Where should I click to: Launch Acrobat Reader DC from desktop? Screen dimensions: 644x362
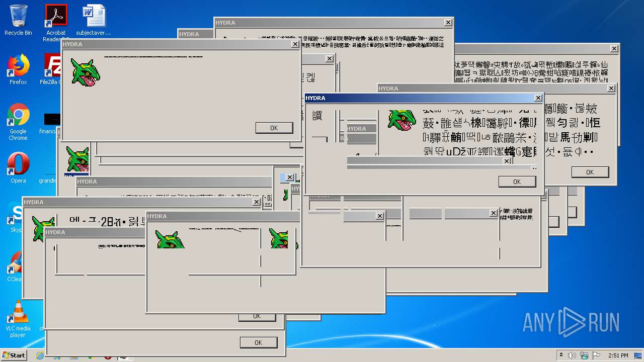click(55, 23)
